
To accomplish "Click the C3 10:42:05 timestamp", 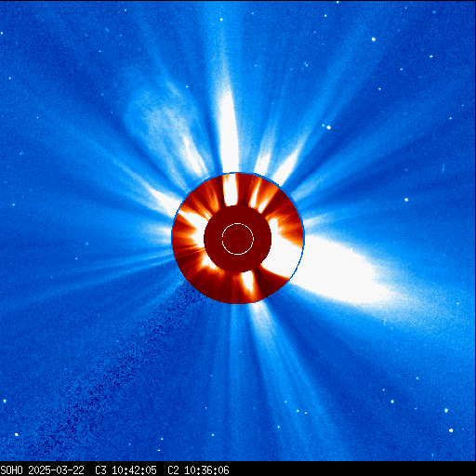I will click(126, 470).
